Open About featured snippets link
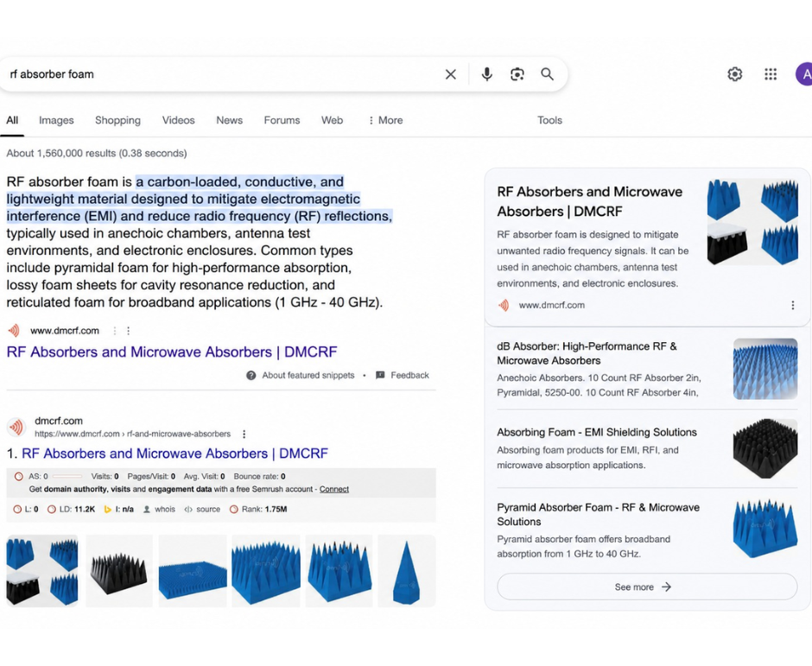This screenshot has height=666, width=812. [308, 376]
